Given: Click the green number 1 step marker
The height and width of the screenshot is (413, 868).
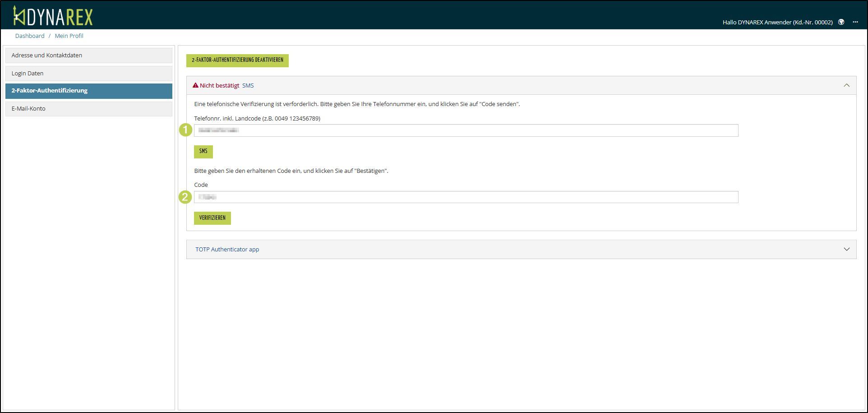Looking at the screenshot, I should (x=185, y=130).
